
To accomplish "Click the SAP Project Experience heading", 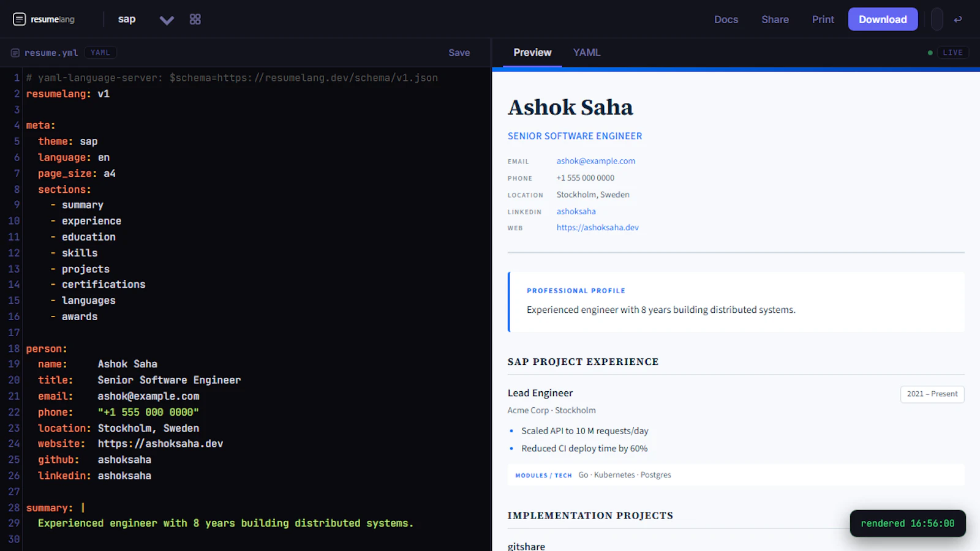I will click(583, 362).
